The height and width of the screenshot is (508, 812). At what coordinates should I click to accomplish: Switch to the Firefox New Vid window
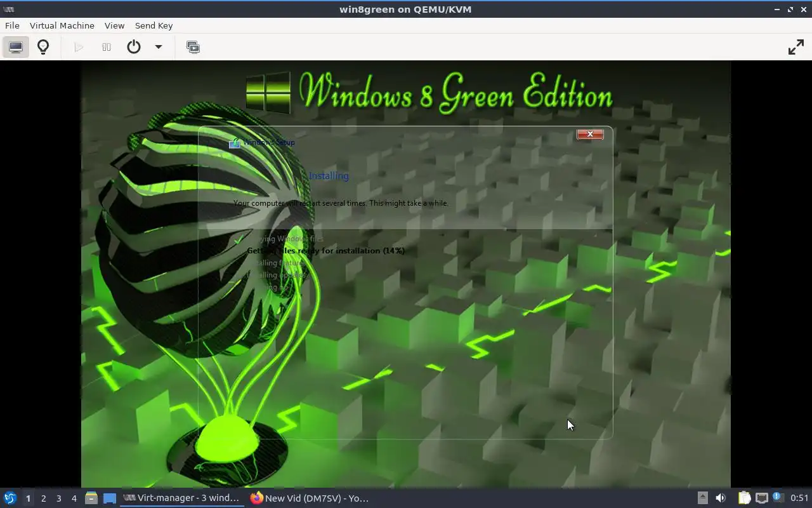(x=310, y=498)
